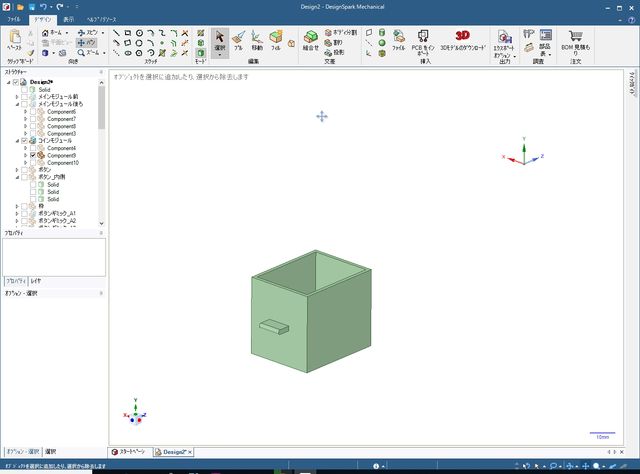Expand the メインモジュール前 node
The image size is (640, 474).
pos(17,97)
